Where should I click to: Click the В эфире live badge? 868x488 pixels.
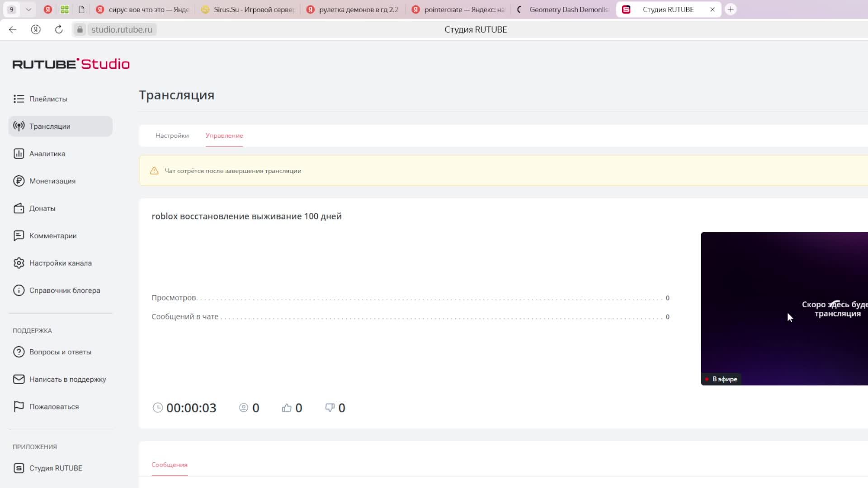click(721, 379)
